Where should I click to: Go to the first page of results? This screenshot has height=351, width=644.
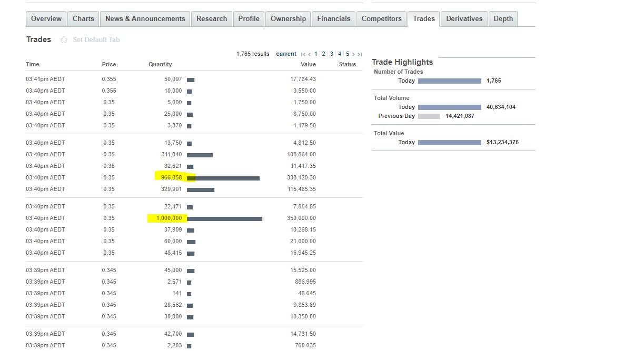point(303,54)
